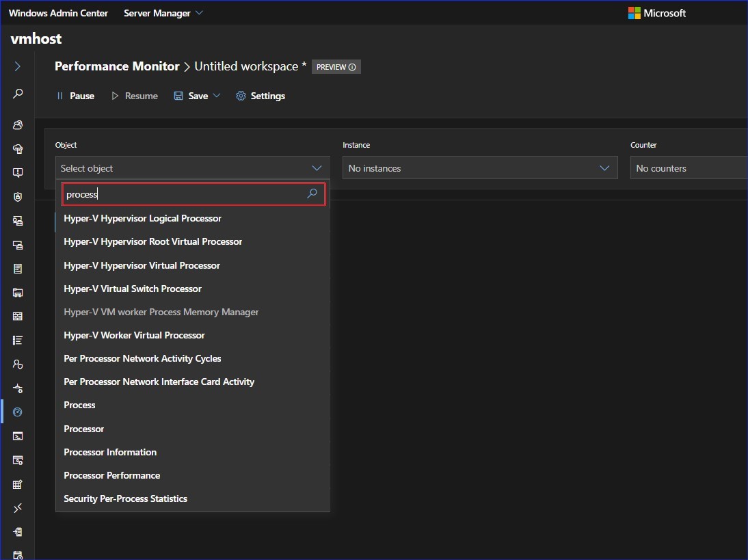
Task: Open the Scheduled tasks tool
Action: pos(18,555)
